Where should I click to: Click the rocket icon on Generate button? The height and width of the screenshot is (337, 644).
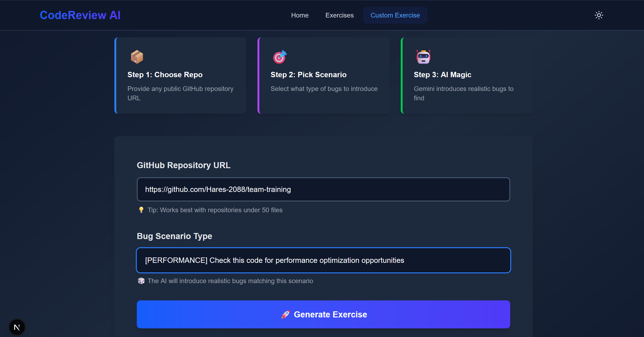point(285,314)
